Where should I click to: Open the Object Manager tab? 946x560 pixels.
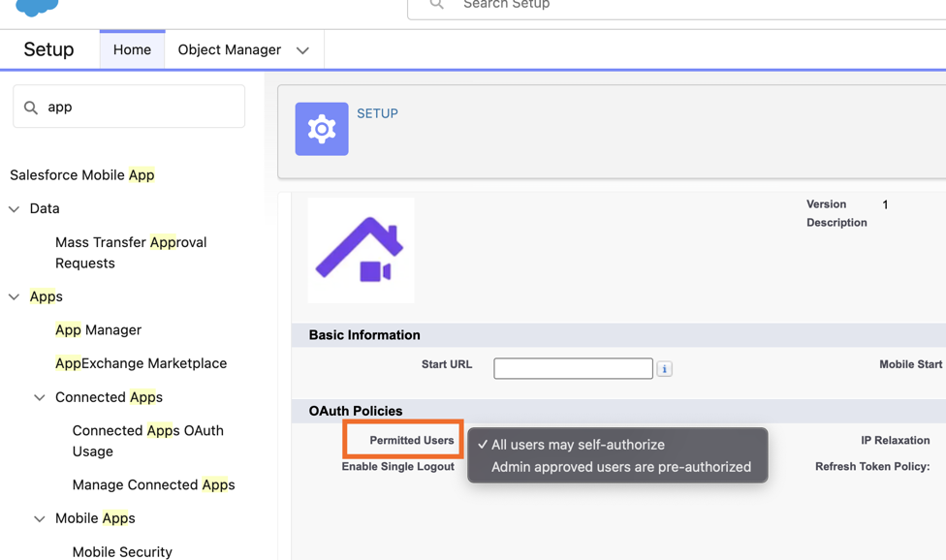coord(230,49)
